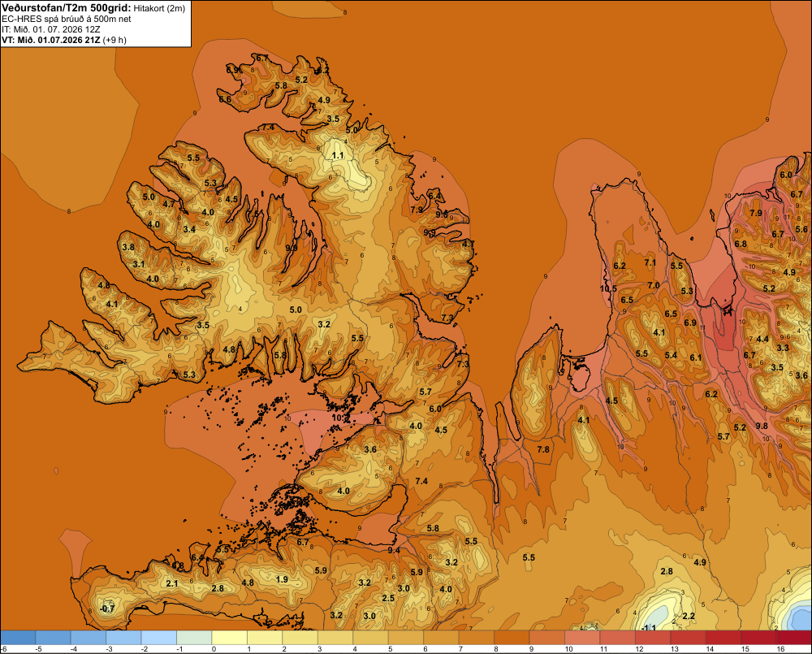This screenshot has height=654, width=812.
Task: Click the '5.6' temperature value
Action: coord(801,229)
